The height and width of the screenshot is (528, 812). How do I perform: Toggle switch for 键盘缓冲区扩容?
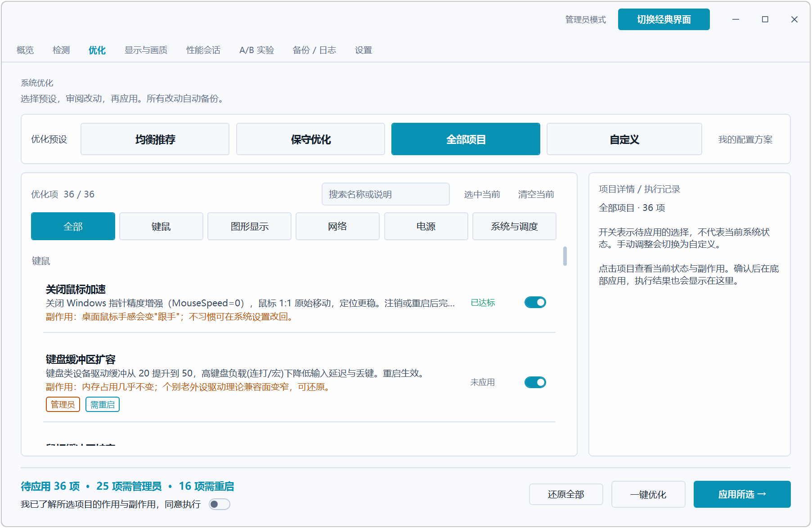click(x=535, y=382)
